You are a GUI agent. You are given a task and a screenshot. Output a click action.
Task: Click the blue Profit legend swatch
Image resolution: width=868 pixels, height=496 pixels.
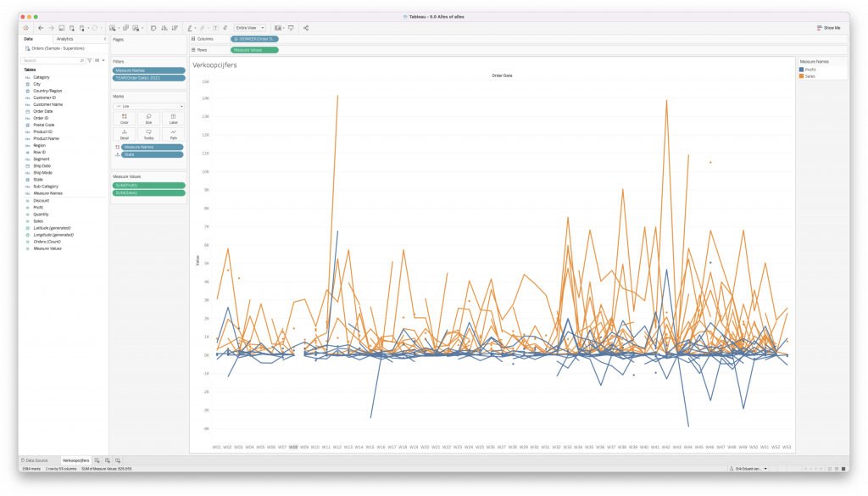tap(801, 70)
